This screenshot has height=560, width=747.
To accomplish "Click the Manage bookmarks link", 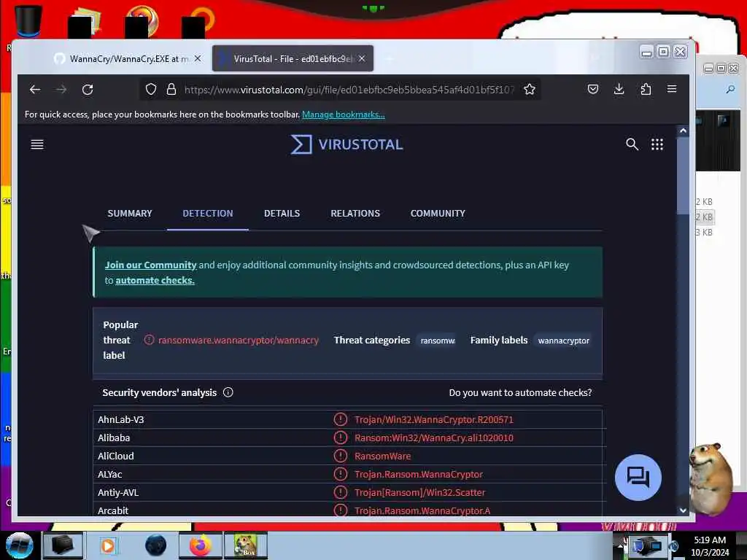I will coord(344,114).
